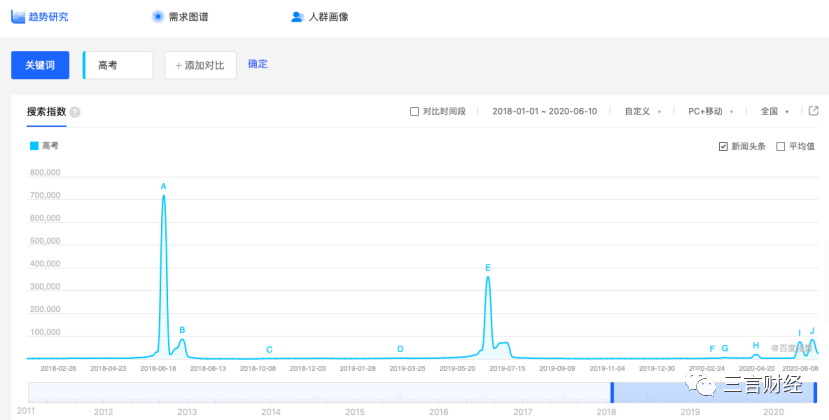The width and height of the screenshot is (829, 420).
Task: Open the 自定义 time range dropdown
Action: (x=643, y=112)
